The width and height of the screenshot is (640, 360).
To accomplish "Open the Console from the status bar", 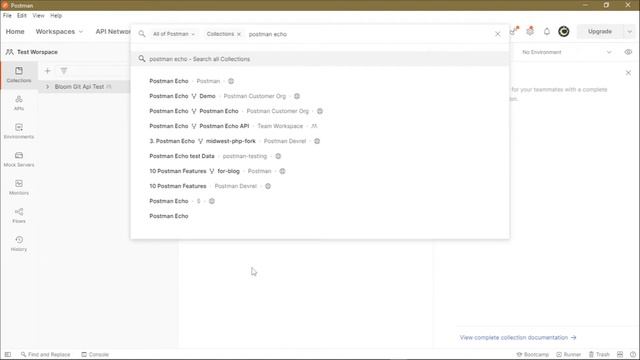I will pyautogui.click(x=95, y=354).
